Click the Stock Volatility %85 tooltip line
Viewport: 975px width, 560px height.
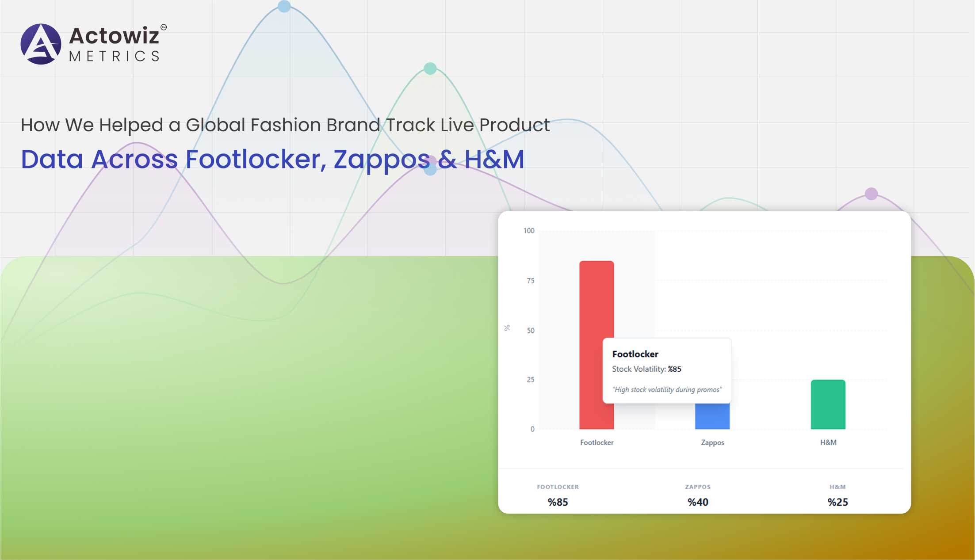coord(646,369)
